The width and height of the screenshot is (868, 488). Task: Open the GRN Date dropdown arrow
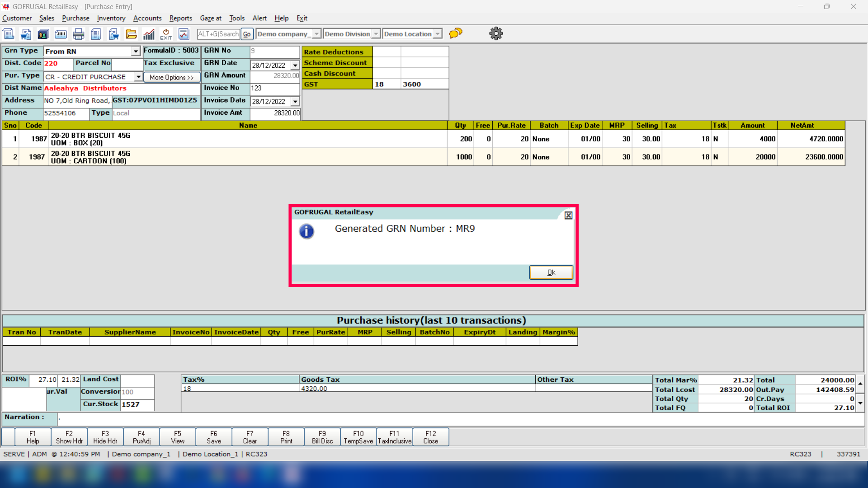295,66
